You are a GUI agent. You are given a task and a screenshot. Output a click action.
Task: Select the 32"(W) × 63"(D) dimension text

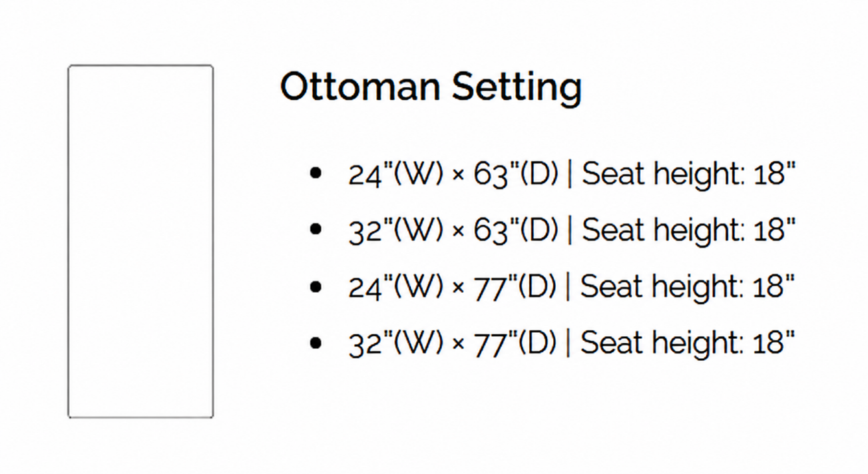(453, 230)
